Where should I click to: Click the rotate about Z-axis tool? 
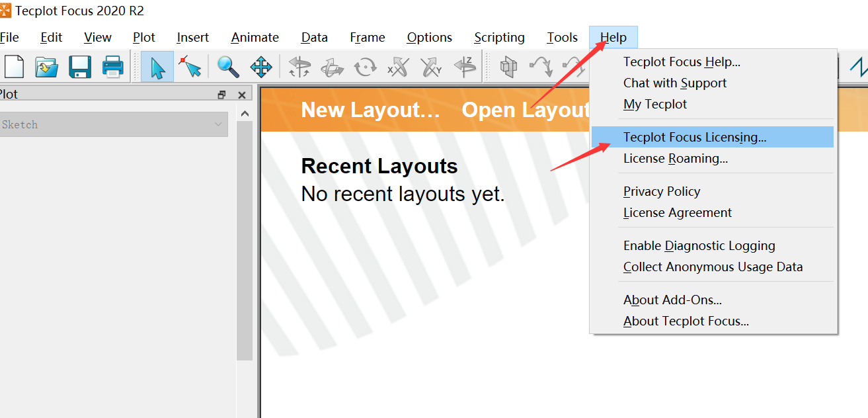coord(465,67)
